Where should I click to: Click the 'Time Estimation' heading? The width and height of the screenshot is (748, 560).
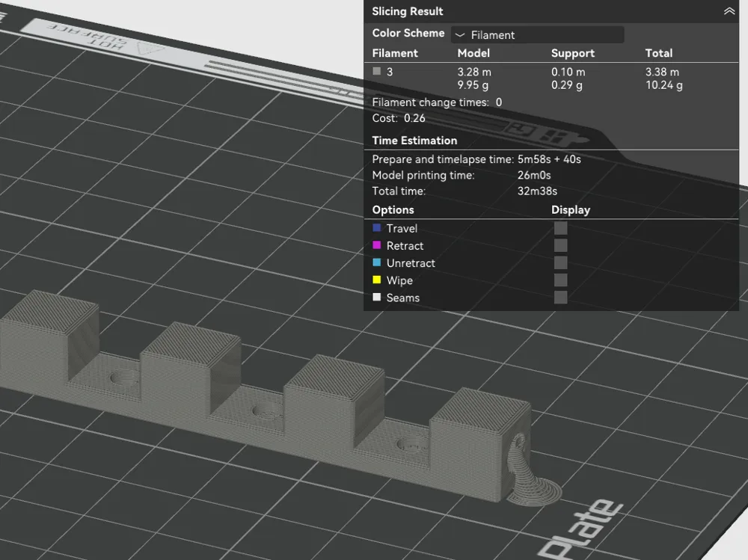pos(414,141)
